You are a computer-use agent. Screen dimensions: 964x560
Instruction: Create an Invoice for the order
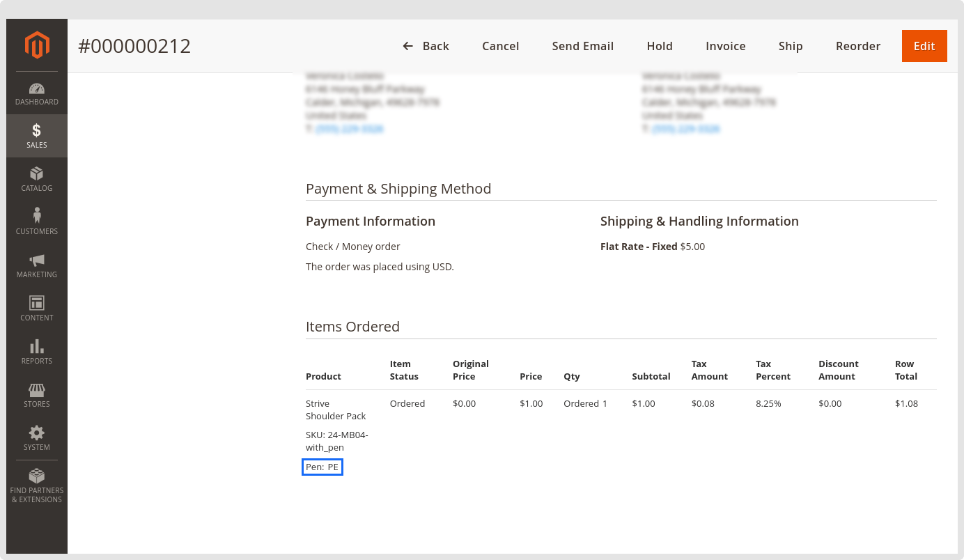725,46
